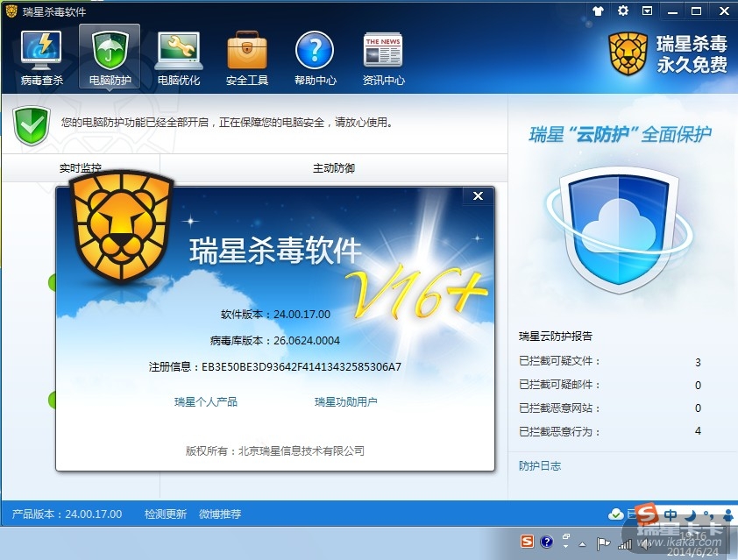738x560 pixels.
Task: Click the cloud checkmark icon in status bar
Action: click(x=615, y=514)
